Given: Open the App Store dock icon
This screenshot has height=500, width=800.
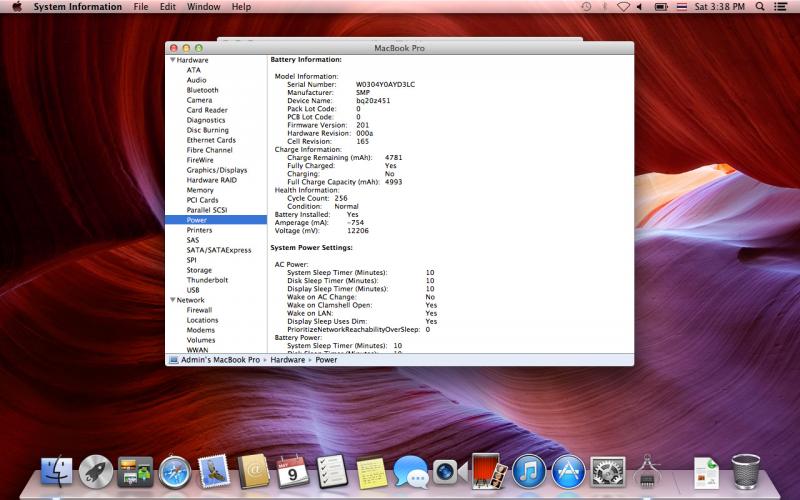Looking at the screenshot, I should click(568, 472).
